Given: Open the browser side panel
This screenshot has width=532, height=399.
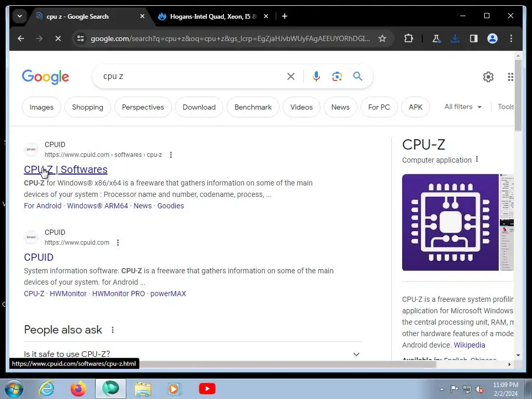Looking at the screenshot, I should [x=474, y=38].
